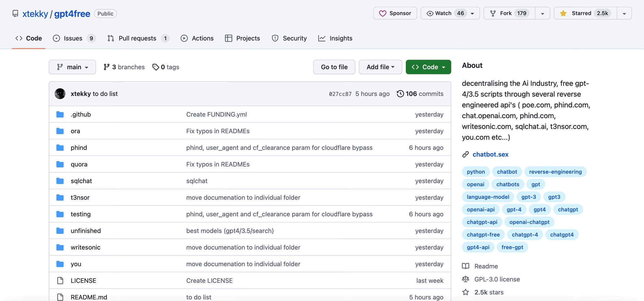Screen dimensions: 644x301
Task: Expand the green Code dropdown
Action: 428,67
